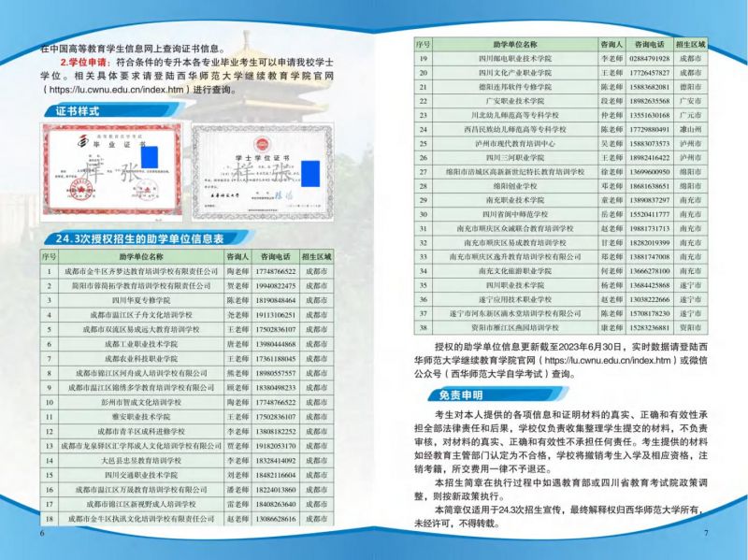Select the cell '遂宁应用技术职业学校'

point(515,299)
